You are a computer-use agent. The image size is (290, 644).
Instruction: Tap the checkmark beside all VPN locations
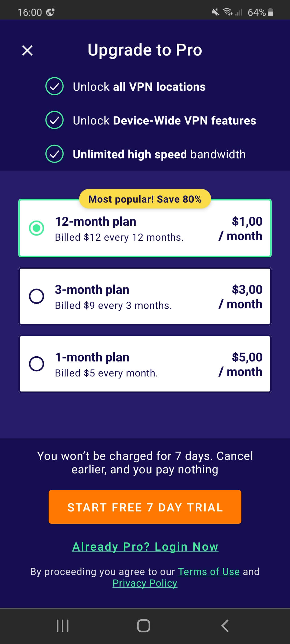pos(55,86)
